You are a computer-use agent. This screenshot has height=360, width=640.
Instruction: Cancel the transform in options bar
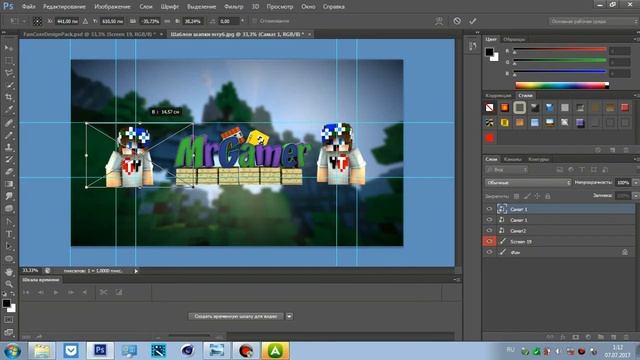[x=457, y=21]
